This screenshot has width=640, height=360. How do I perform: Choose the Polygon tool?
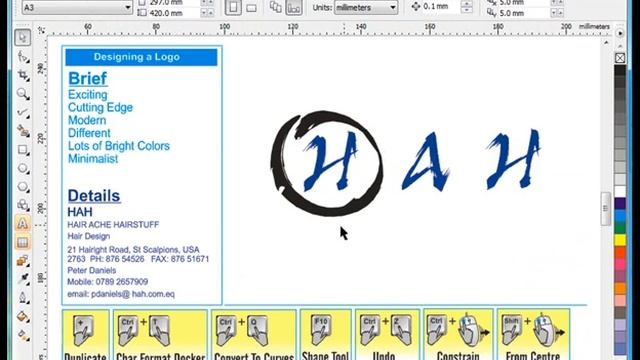(x=23, y=187)
